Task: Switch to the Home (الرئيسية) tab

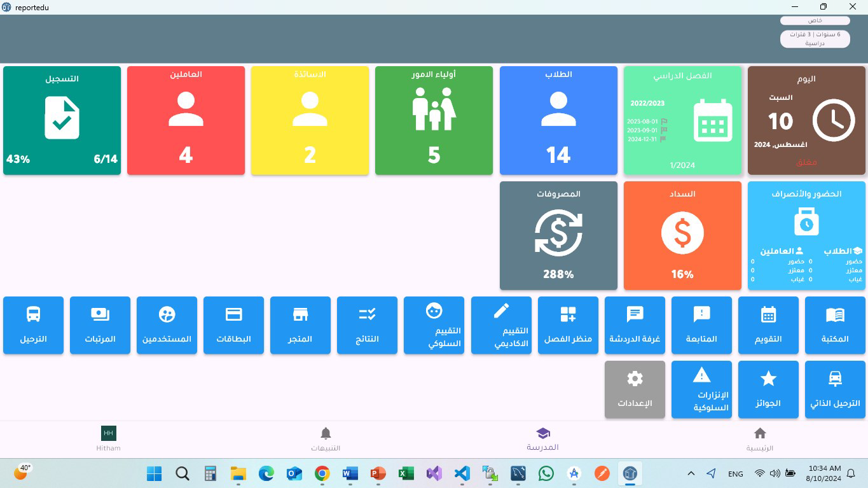Action: (x=760, y=440)
